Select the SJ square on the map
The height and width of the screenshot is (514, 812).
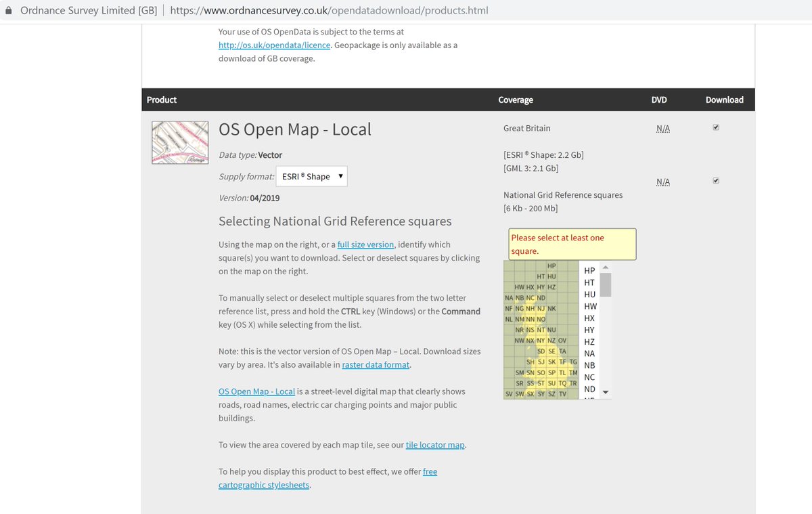[x=541, y=362]
